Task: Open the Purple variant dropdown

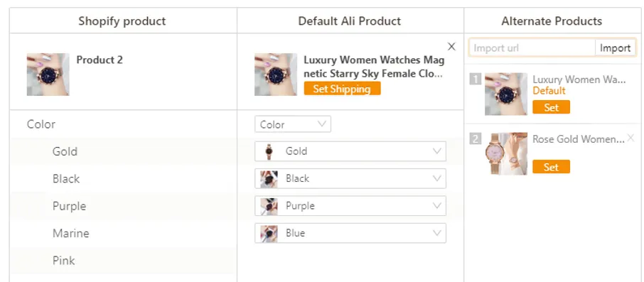Action: (350, 206)
